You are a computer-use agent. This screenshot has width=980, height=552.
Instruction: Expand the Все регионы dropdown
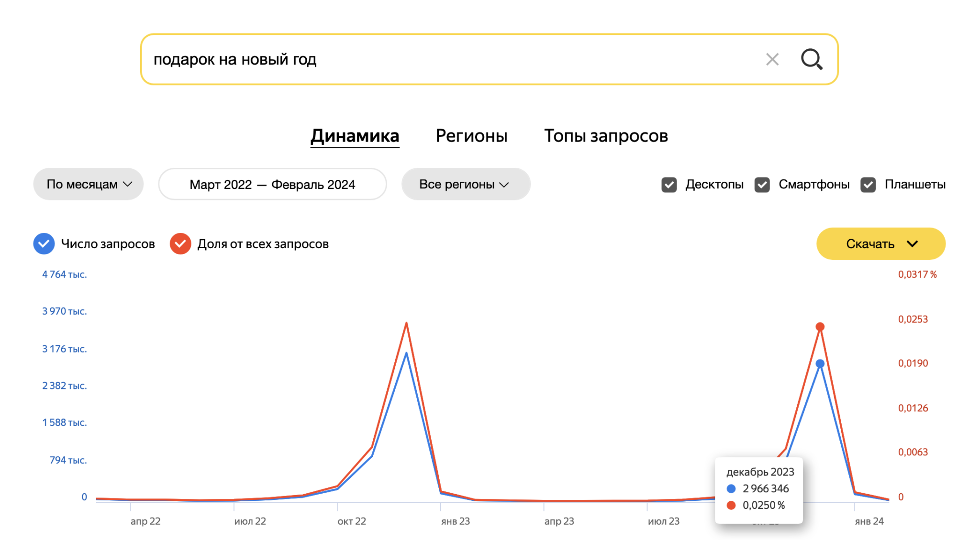point(466,184)
